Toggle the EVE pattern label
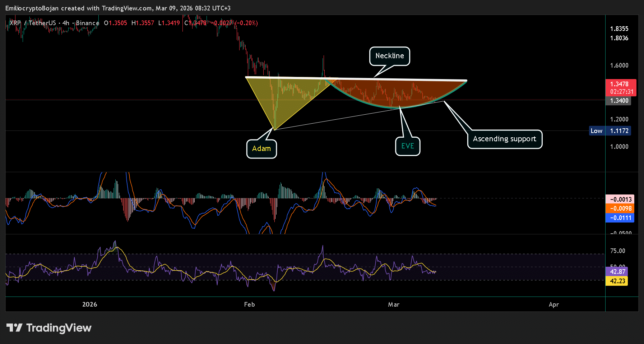 [x=408, y=146]
